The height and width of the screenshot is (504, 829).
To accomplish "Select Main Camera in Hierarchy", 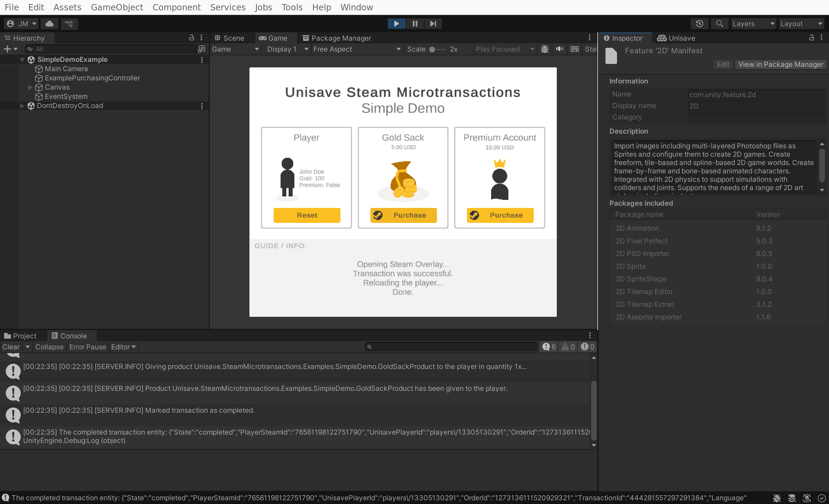I will click(x=66, y=69).
